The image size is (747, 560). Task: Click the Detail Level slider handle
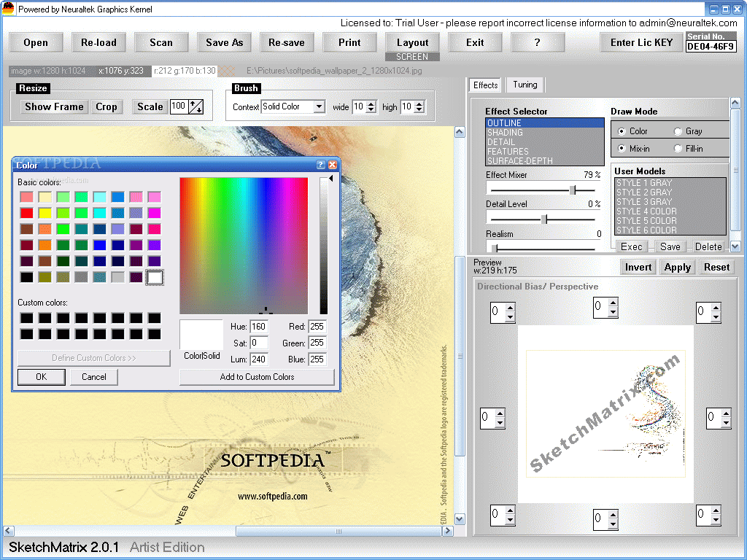tap(544, 219)
